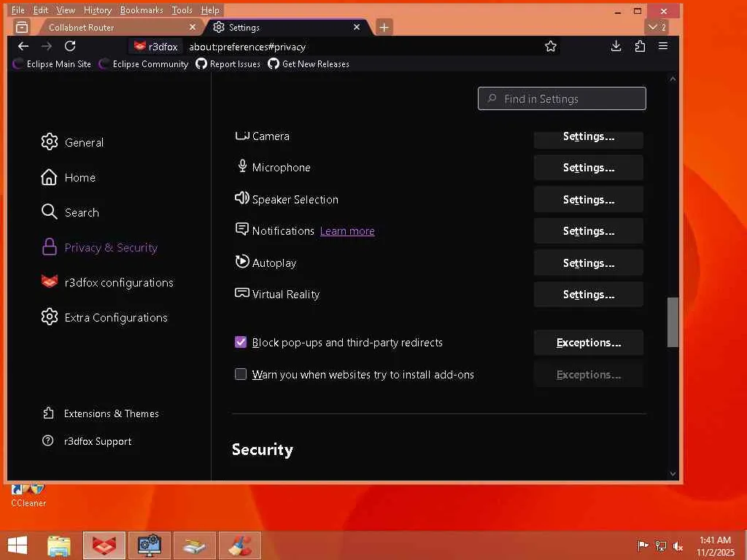Open the File menu
Screen dimensions: 747x560
18,10
